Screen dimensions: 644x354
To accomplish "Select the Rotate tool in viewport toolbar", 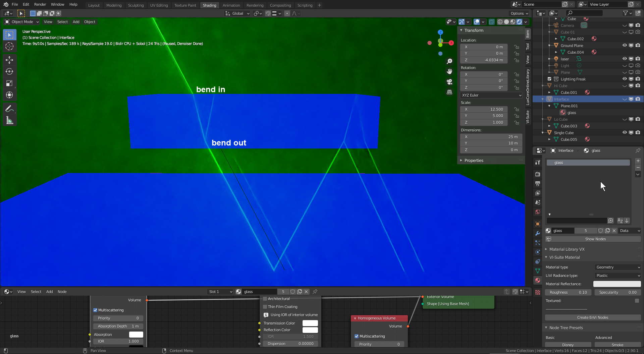I will (x=9, y=72).
